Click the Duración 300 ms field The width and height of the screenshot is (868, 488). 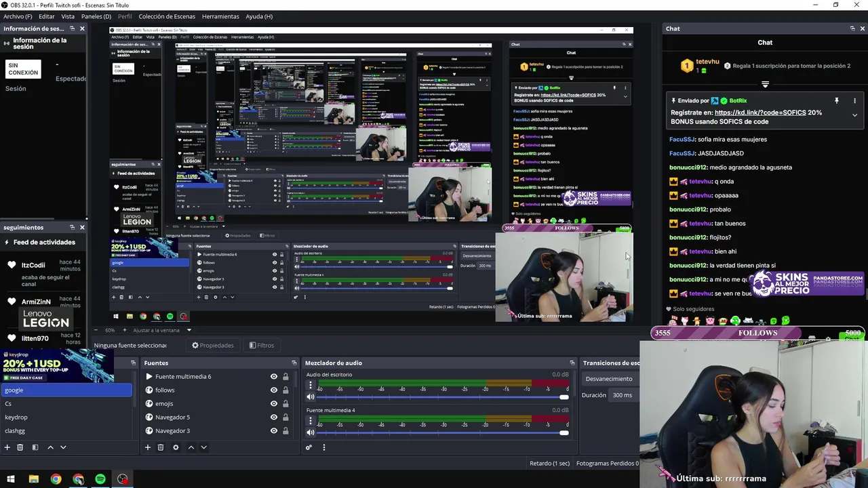coord(623,395)
